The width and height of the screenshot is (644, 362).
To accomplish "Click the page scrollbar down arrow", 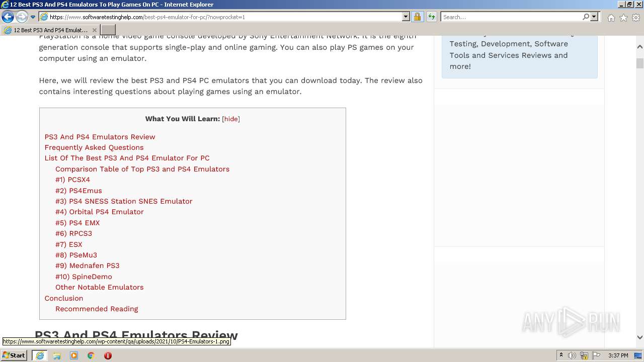I will [x=639, y=337].
